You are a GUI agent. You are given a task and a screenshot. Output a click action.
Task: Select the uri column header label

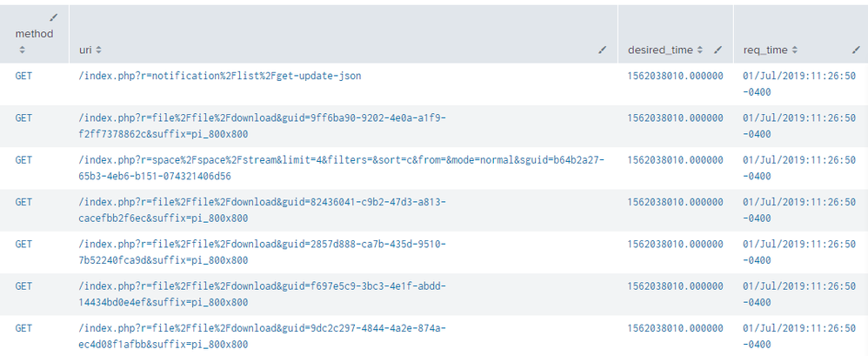(84, 50)
